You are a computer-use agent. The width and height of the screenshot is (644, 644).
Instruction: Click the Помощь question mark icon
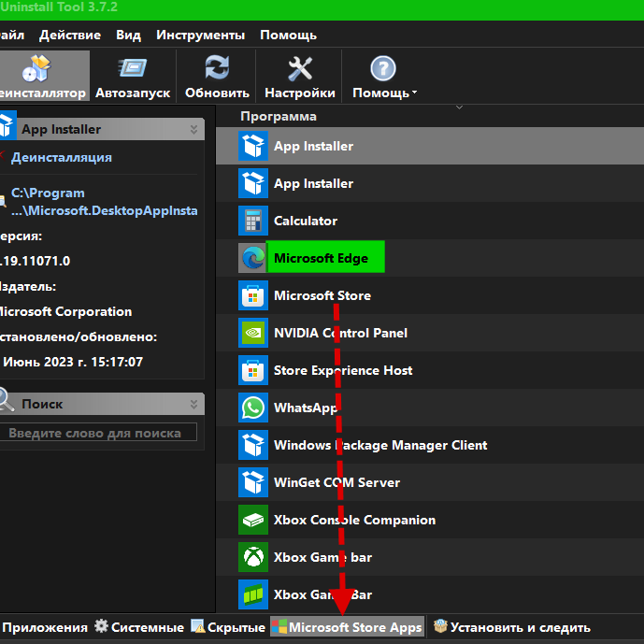tap(383, 68)
